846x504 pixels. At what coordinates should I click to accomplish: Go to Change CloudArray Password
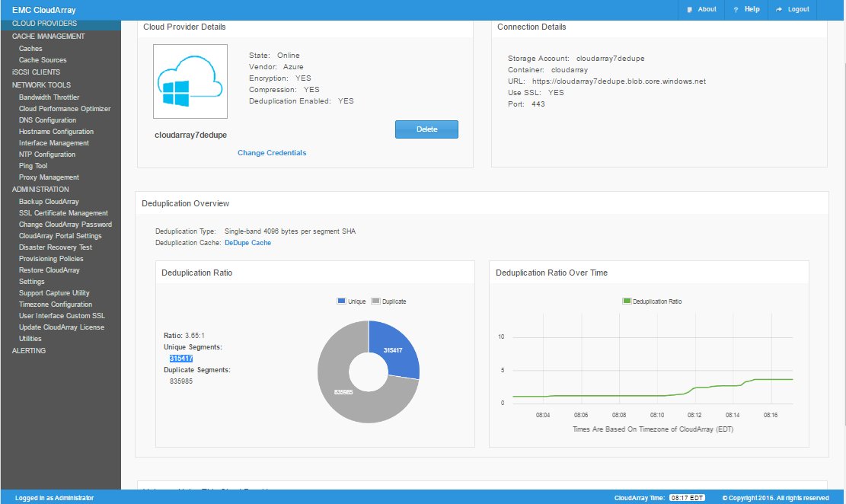pos(65,225)
